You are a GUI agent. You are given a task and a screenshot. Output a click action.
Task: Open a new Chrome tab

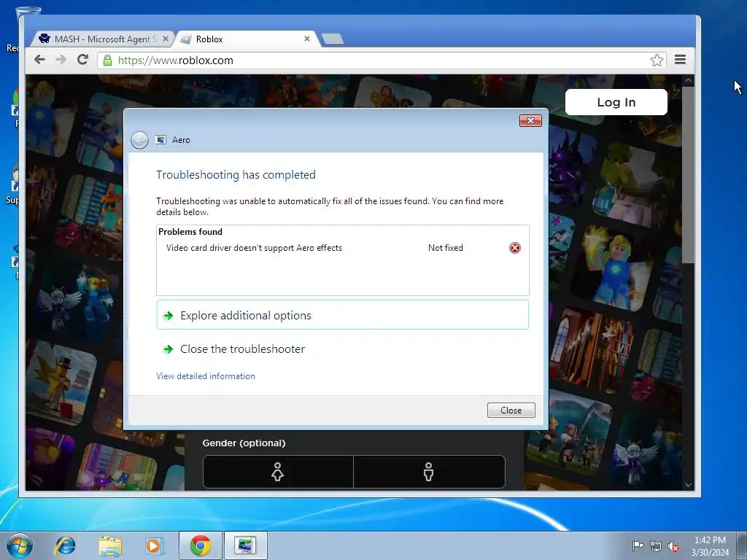point(333,39)
